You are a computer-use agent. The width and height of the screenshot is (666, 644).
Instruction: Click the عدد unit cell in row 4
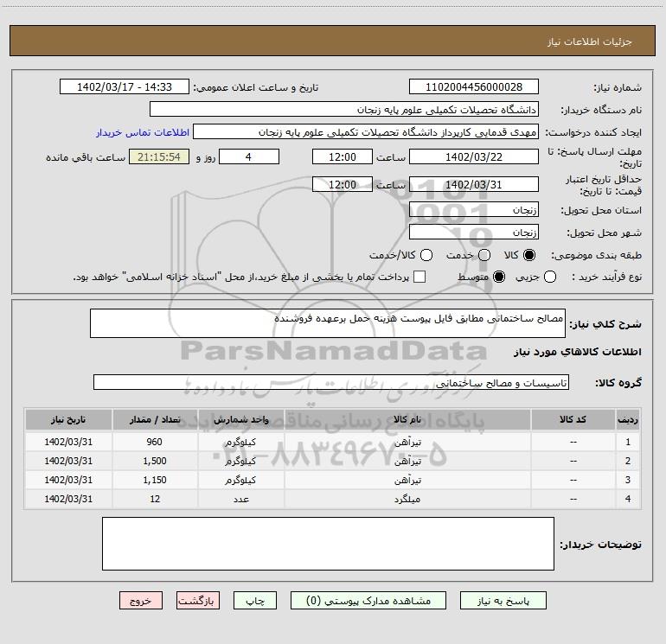240,500
